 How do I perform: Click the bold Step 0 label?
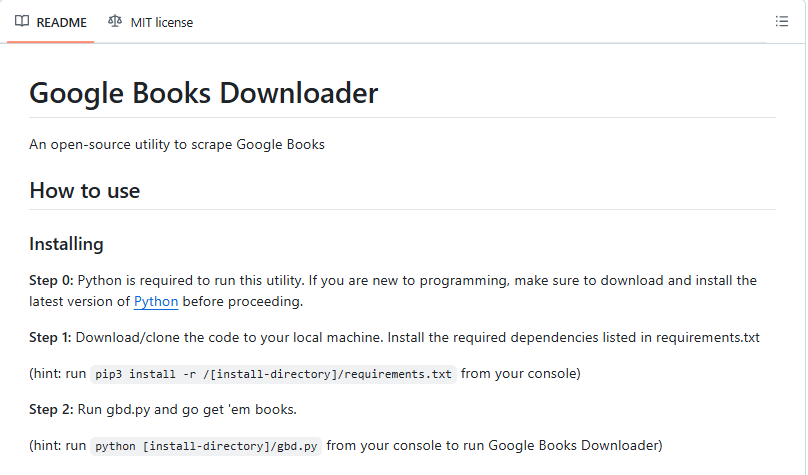pyautogui.click(x=51, y=280)
